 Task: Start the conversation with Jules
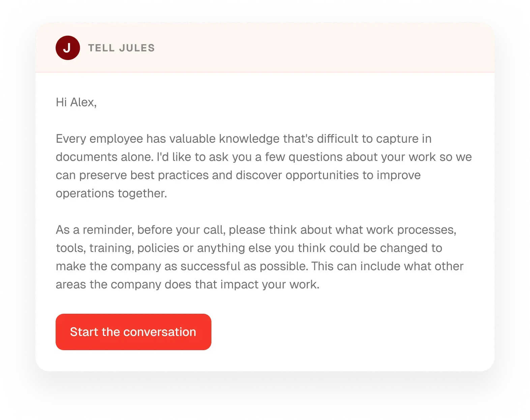pos(134,332)
